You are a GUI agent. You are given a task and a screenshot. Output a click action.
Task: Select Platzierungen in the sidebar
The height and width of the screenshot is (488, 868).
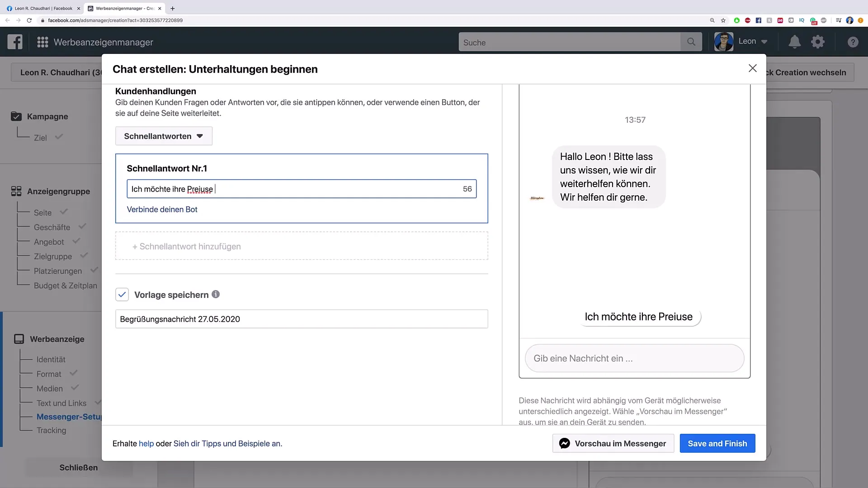tap(58, 271)
